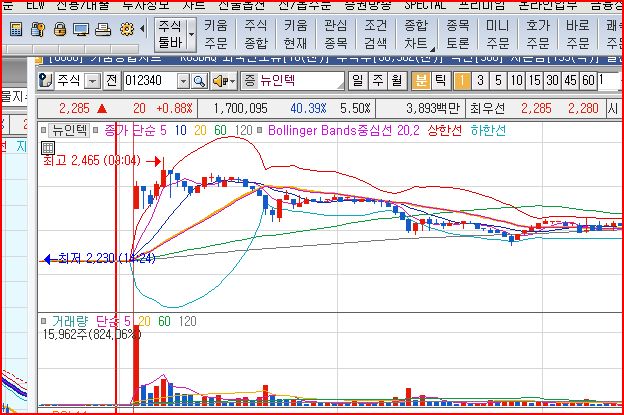624x415 pixels.
Task: Switch chart to 분 (minute) period
Action: point(422,80)
